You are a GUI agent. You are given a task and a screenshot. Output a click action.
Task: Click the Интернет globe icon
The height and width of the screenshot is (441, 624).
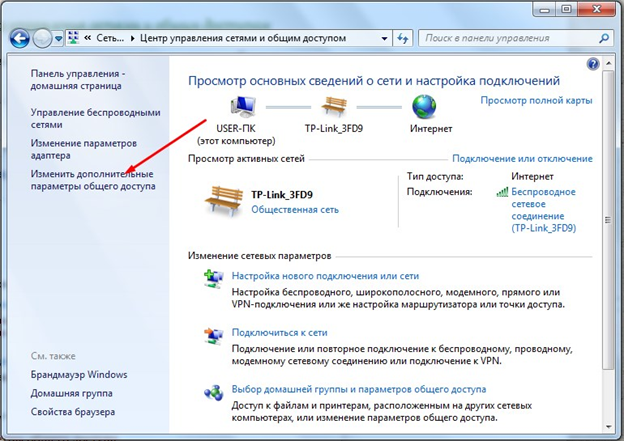click(x=424, y=107)
